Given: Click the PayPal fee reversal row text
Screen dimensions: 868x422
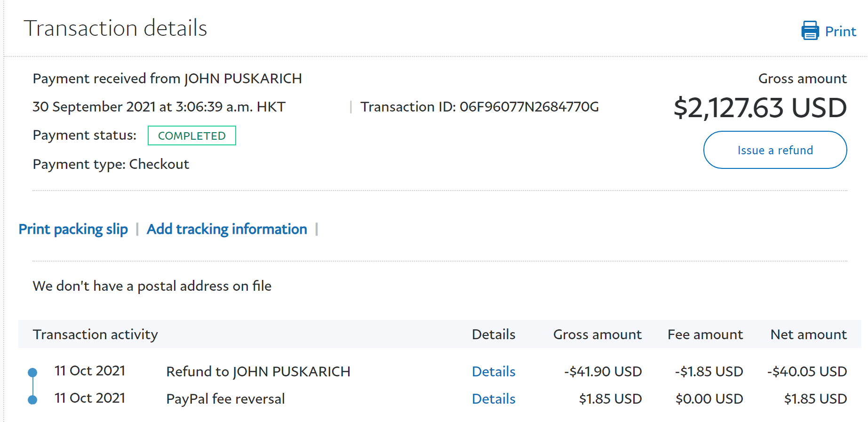Looking at the screenshot, I should [225, 399].
